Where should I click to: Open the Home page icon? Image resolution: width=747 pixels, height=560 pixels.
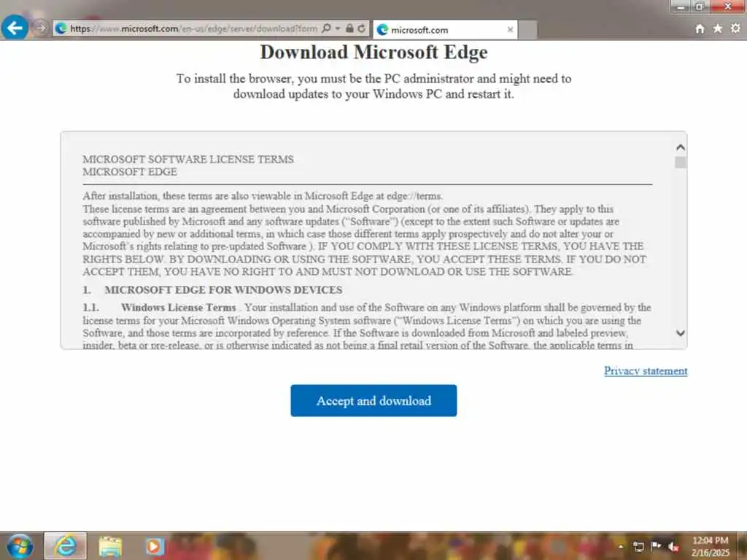click(700, 28)
